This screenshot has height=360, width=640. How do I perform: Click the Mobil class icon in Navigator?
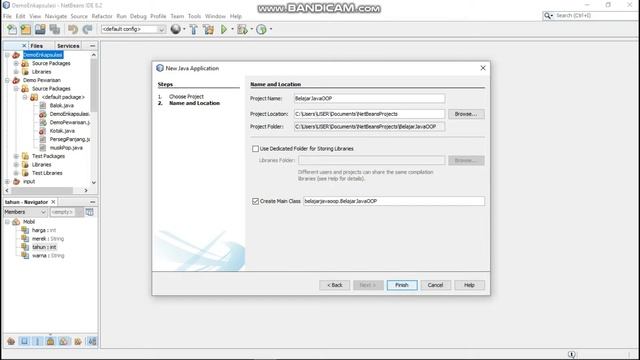click(x=16, y=222)
